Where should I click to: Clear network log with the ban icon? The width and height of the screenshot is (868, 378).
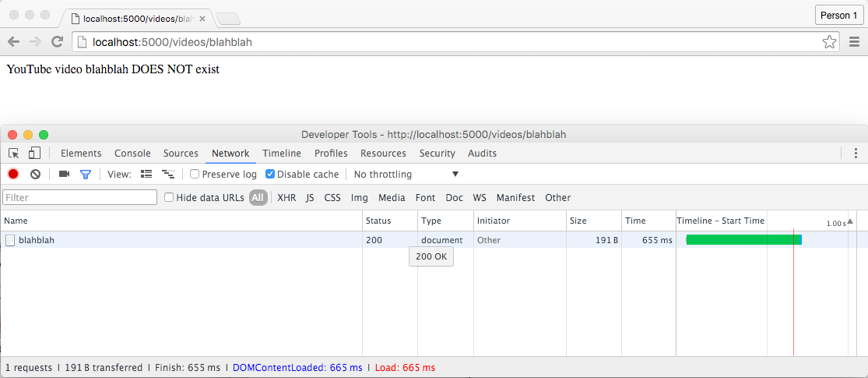36,174
